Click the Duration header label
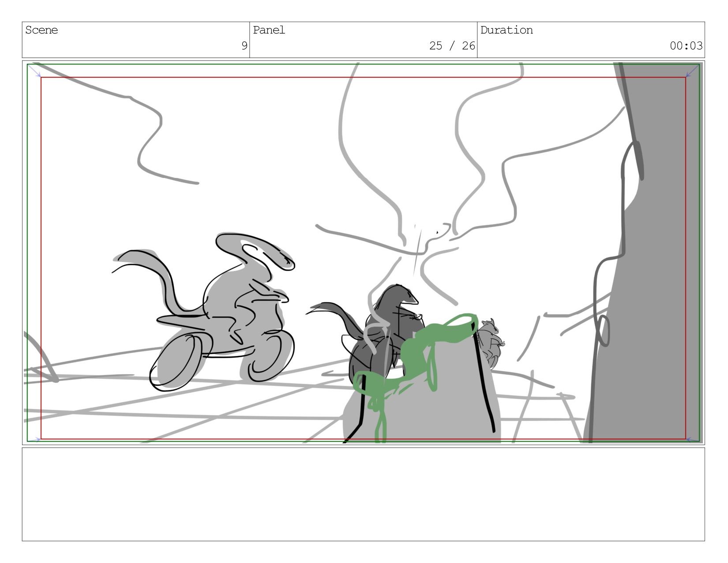728x563 pixels. click(507, 30)
